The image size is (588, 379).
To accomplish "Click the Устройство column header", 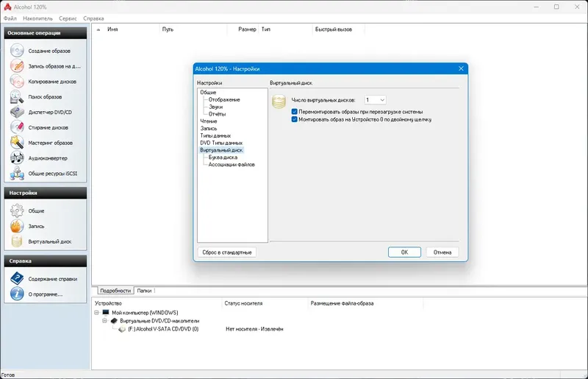I will point(157,303).
